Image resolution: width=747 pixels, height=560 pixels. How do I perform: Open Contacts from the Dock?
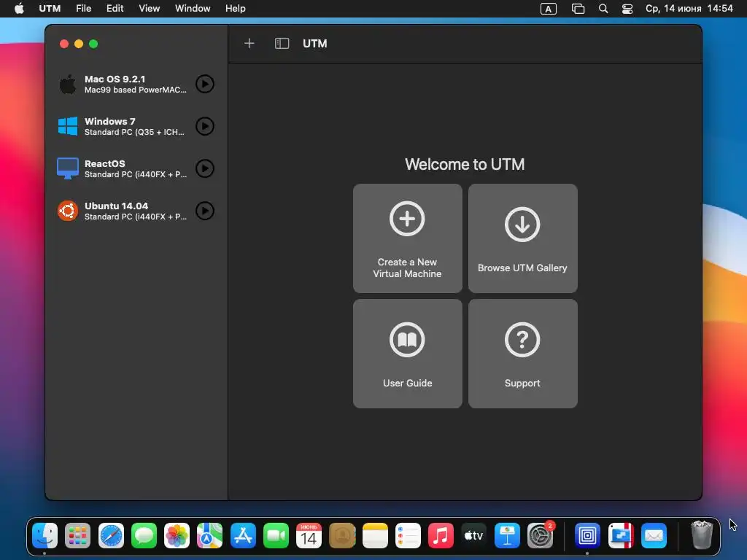(342, 536)
